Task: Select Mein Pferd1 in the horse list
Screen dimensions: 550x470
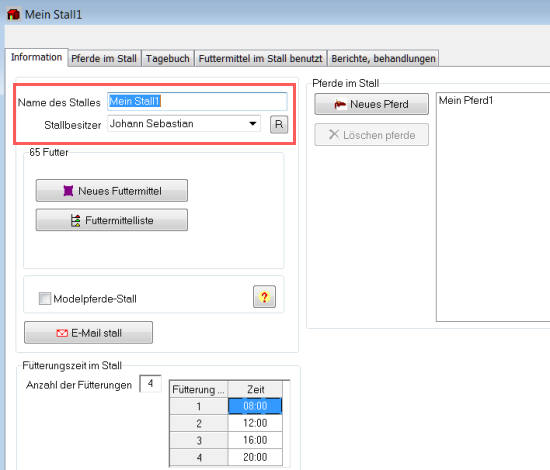Action: [466, 100]
